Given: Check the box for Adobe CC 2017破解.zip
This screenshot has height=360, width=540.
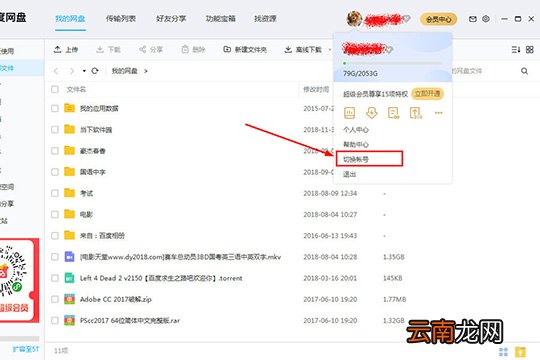Looking at the screenshot, I should click(x=55, y=299).
